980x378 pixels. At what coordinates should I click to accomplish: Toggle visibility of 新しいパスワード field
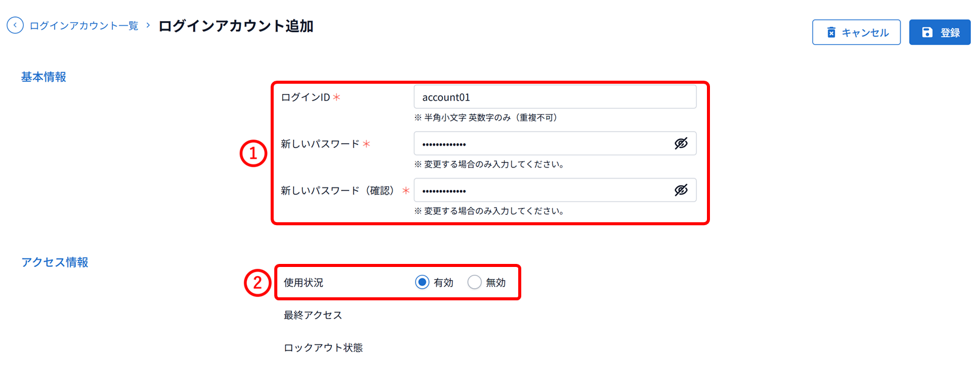point(681,144)
